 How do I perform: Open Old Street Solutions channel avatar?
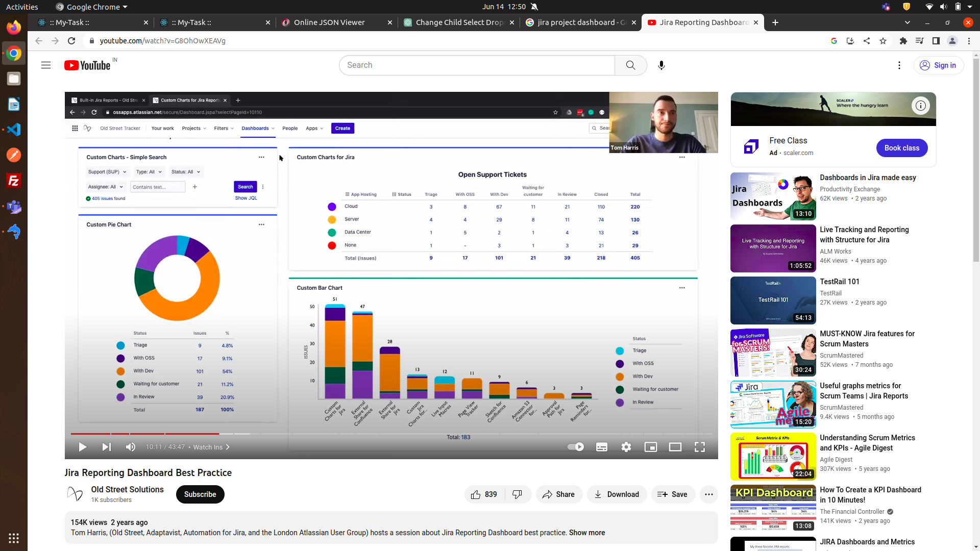[x=75, y=494]
